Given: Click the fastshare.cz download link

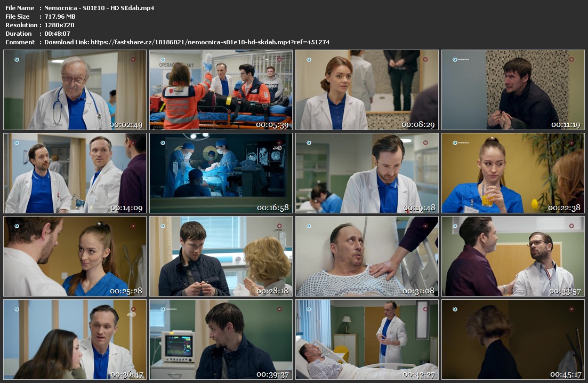Looking at the screenshot, I should 210,42.
